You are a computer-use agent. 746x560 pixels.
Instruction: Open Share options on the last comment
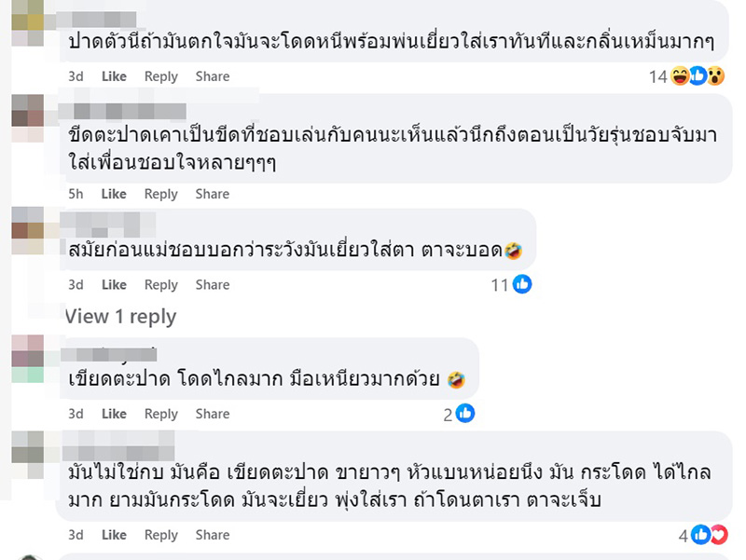[212, 535]
